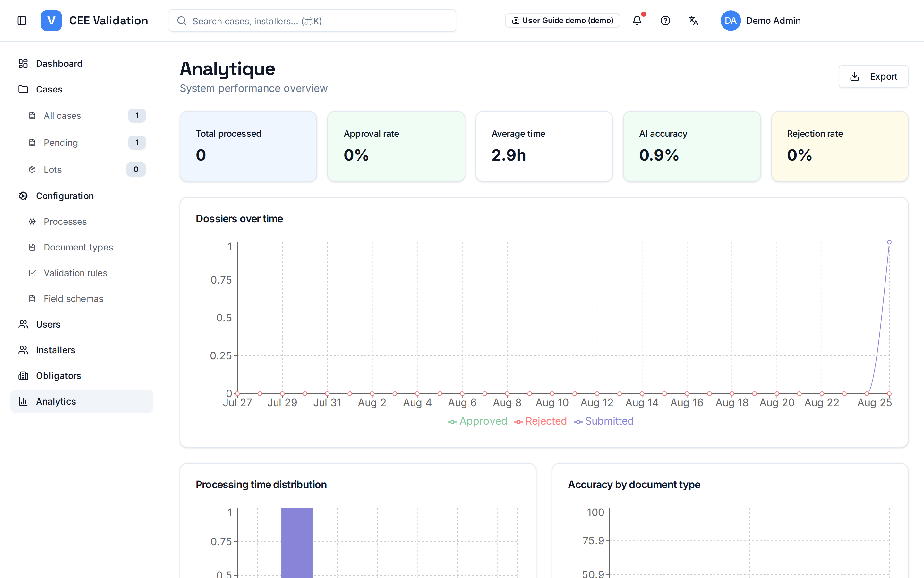Click the search magnifier icon

[182, 21]
